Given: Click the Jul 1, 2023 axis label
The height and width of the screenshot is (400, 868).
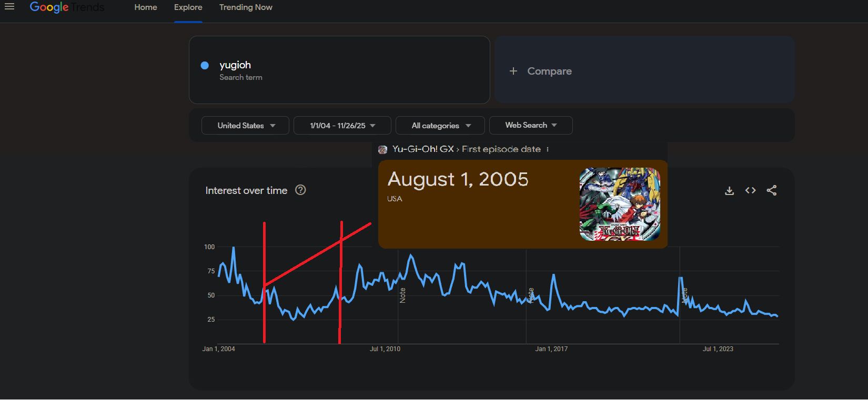Looking at the screenshot, I should coord(718,349).
